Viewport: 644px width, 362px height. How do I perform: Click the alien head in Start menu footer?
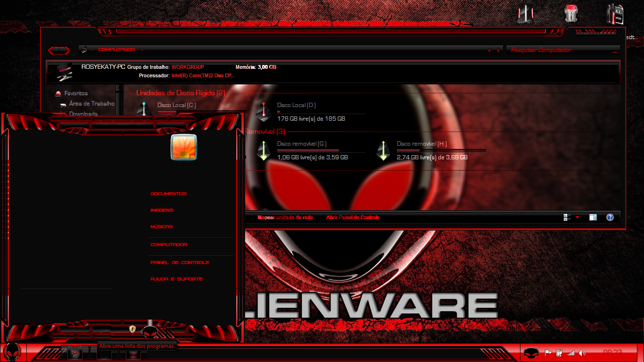[150, 332]
